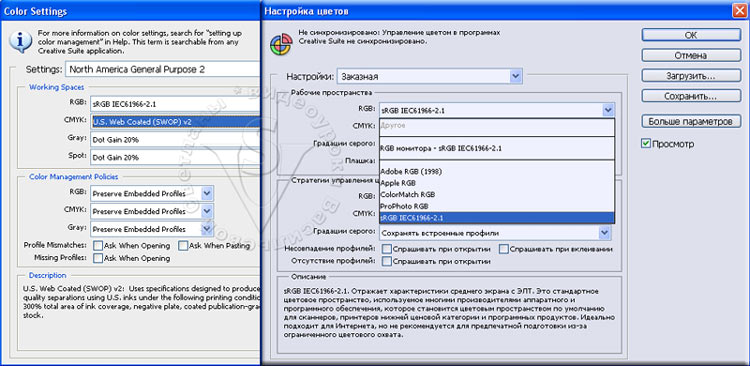Enable Спрашивать при вклеивании checkbox
750x366 pixels.
(504, 249)
